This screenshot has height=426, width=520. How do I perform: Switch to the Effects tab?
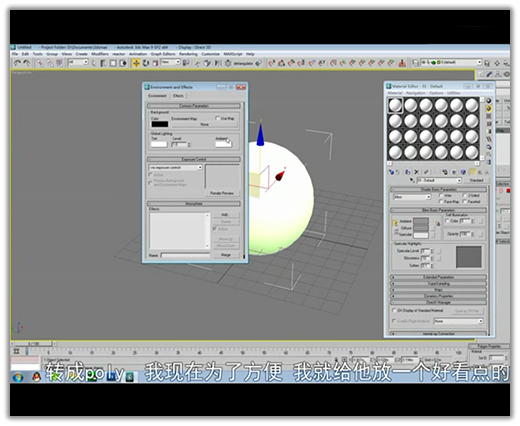(178, 96)
